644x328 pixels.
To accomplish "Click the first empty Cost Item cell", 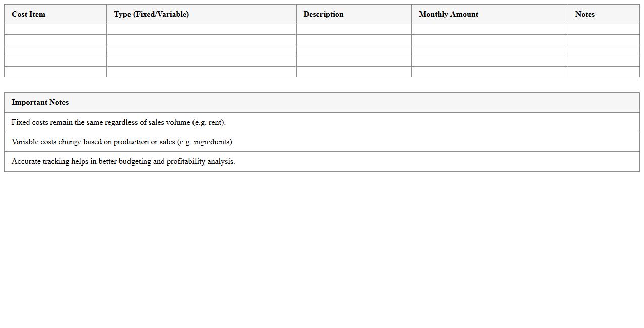I will (x=55, y=29).
